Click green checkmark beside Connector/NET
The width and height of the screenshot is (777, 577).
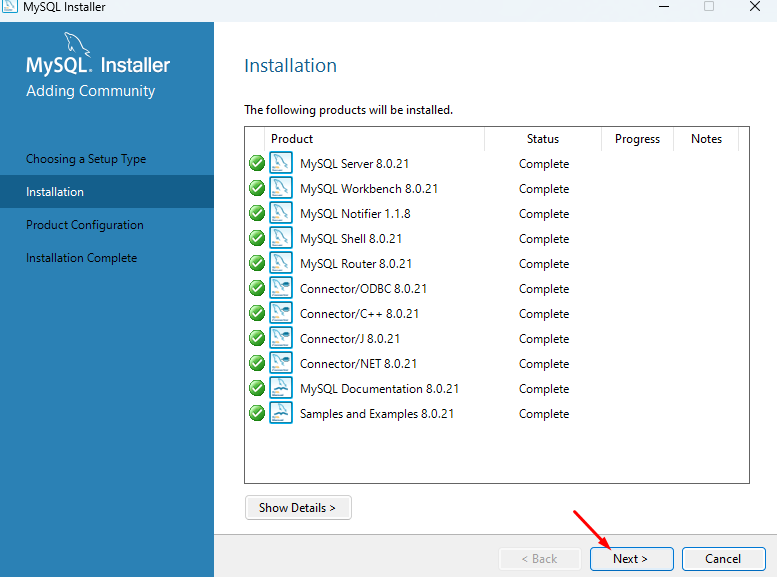[x=257, y=363]
